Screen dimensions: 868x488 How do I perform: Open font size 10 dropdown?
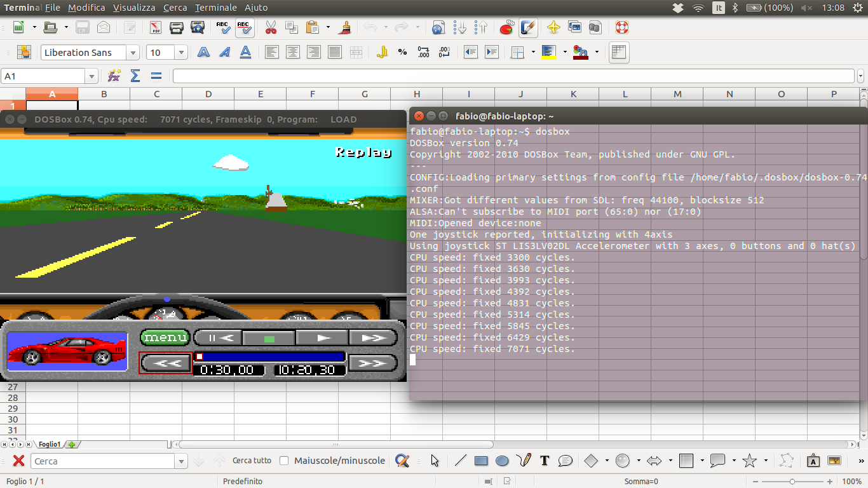(181, 53)
